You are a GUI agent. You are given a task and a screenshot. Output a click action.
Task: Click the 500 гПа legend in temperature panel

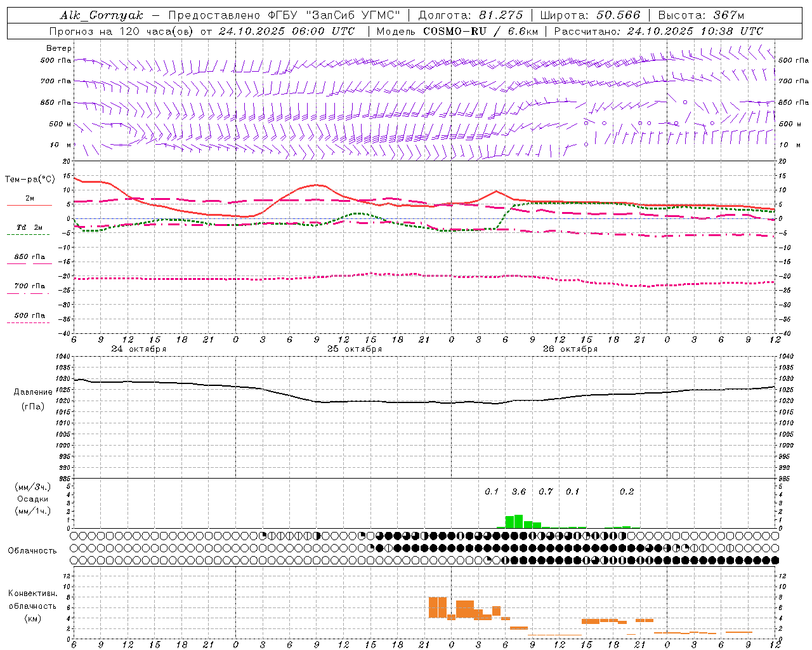[29, 318]
